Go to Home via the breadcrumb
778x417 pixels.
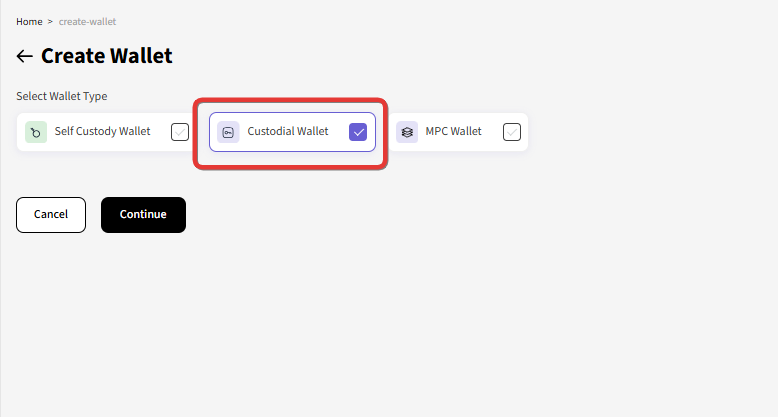(x=29, y=22)
